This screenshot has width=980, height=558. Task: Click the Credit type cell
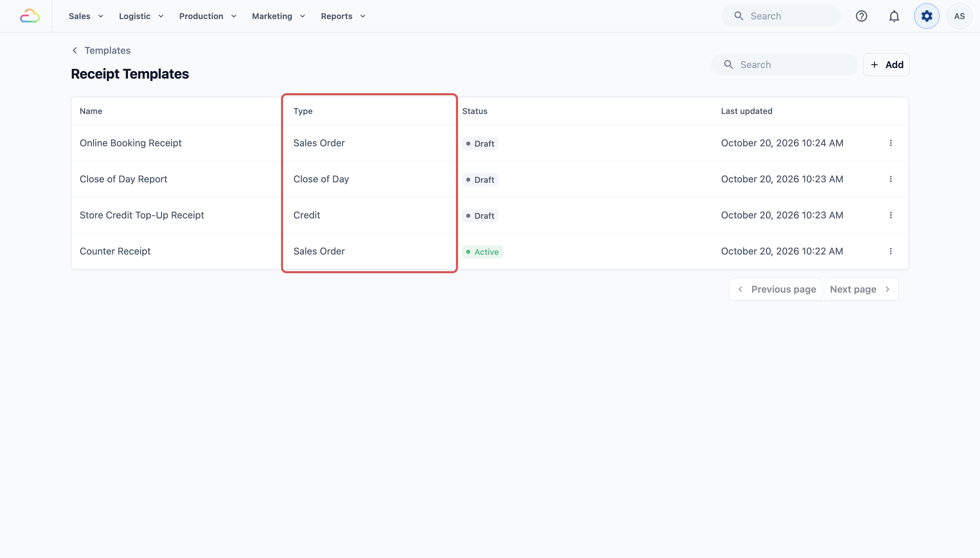307,215
